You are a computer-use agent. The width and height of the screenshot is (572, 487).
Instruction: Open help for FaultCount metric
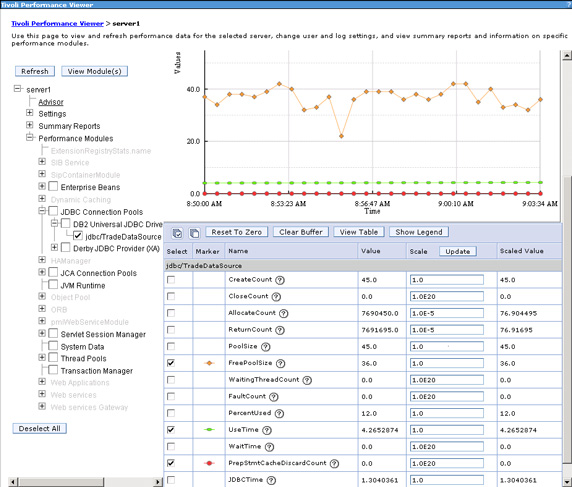point(274,397)
